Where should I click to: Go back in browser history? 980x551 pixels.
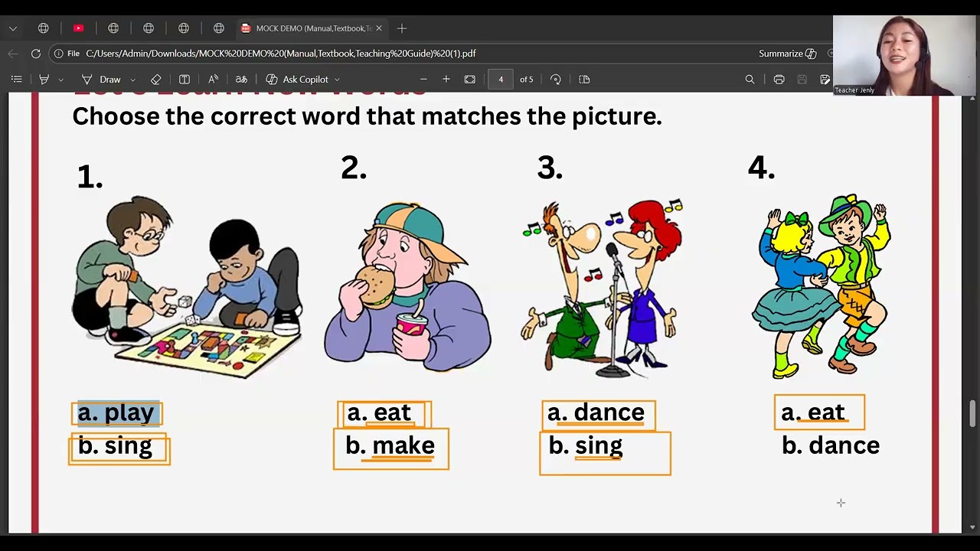click(x=13, y=54)
